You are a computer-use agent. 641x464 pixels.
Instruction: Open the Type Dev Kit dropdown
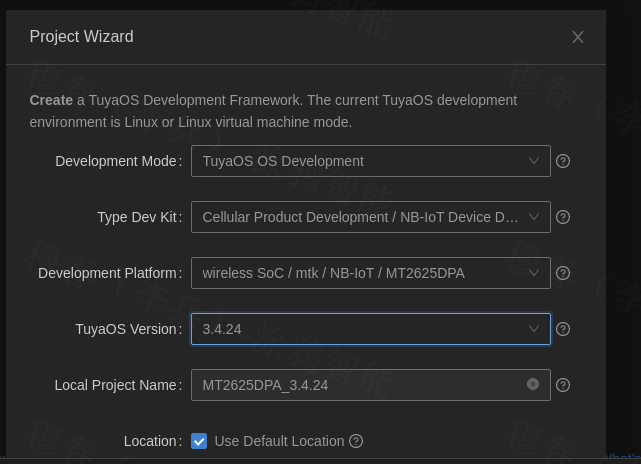point(371,217)
